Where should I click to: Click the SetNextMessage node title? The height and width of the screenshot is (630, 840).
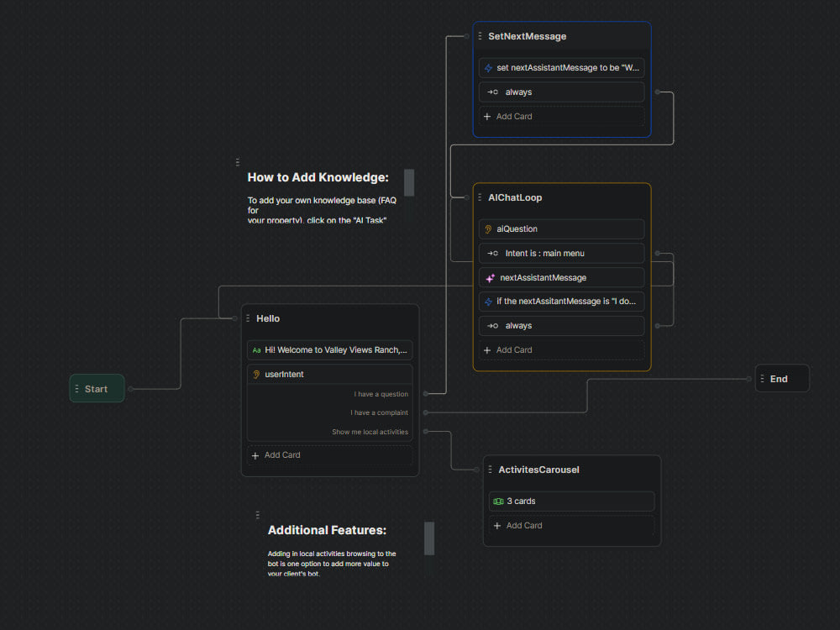[x=528, y=36]
